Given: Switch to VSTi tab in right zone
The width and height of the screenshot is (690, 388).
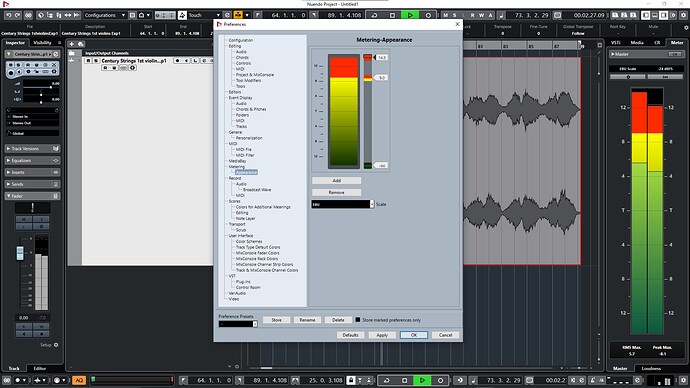Looking at the screenshot, I should pos(616,43).
